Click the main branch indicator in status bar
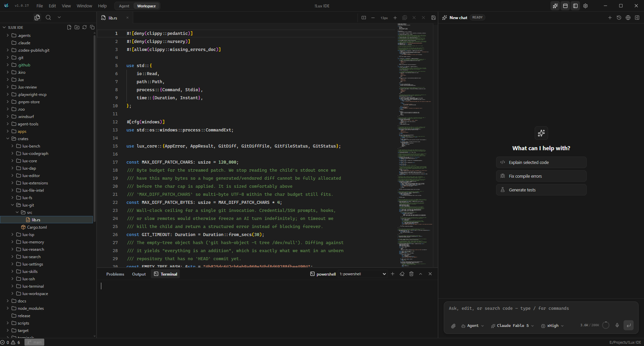This screenshot has width=644, height=346. 34,342
